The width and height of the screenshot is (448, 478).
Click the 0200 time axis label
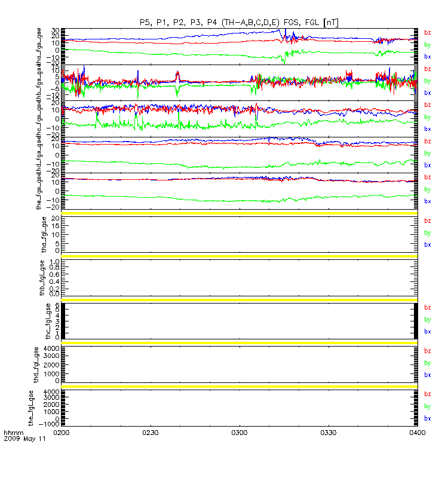click(x=62, y=433)
